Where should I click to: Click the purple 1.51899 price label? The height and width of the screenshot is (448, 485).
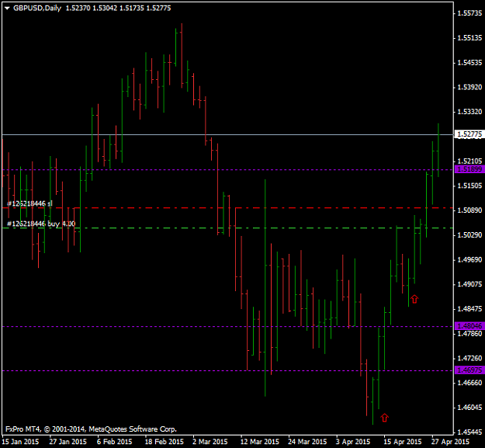pos(469,169)
